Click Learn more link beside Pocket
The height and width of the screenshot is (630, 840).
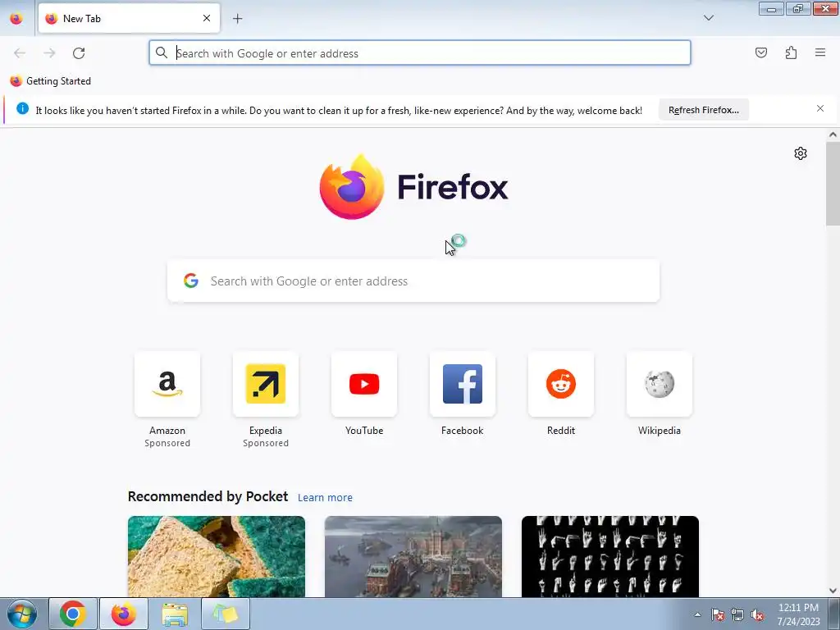coord(325,498)
